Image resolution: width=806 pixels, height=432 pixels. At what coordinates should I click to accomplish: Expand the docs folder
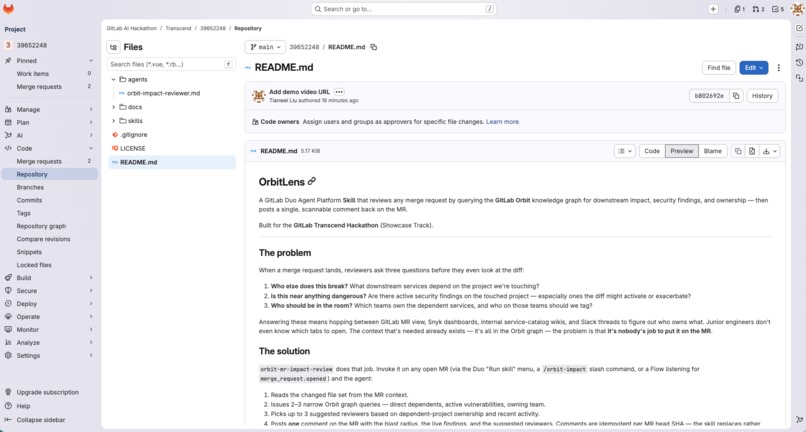point(114,107)
